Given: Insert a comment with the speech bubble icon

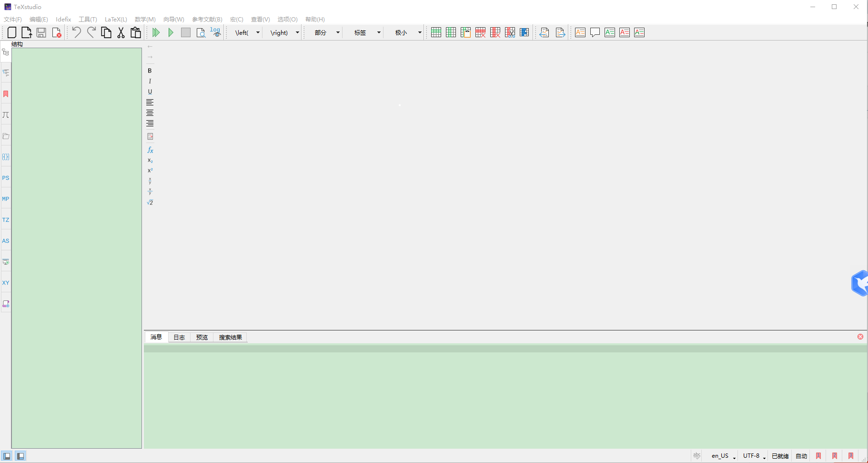Looking at the screenshot, I should [595, 32].
